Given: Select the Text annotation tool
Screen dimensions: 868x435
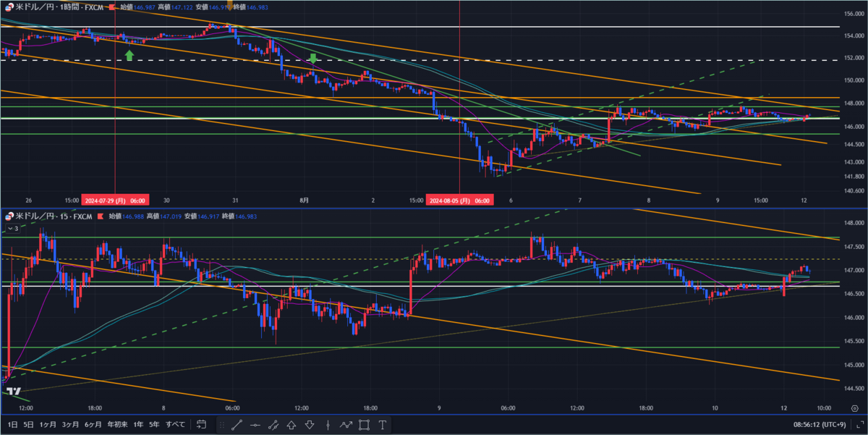Looking at the screenshot, I should [x=381, y=425].
